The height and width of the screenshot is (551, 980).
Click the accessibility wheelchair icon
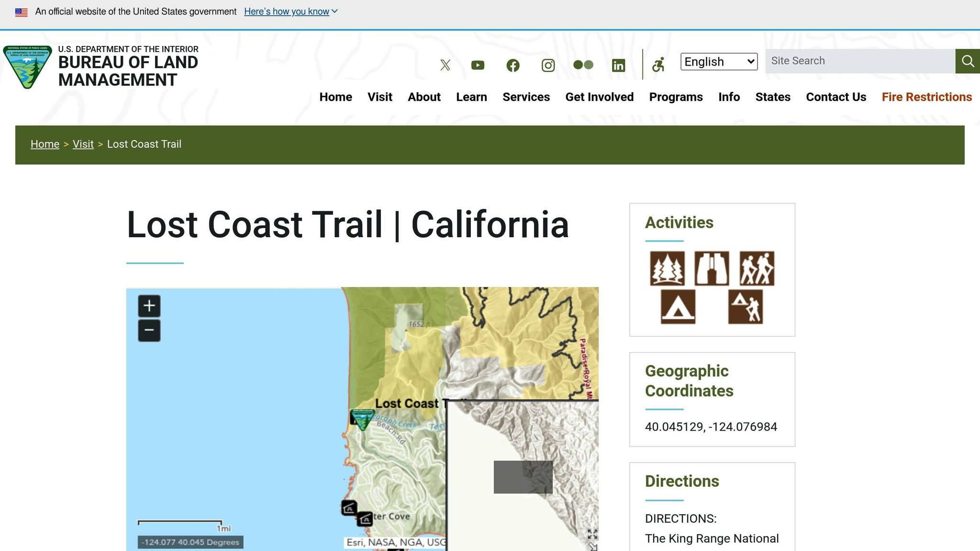tap(658, 65)
